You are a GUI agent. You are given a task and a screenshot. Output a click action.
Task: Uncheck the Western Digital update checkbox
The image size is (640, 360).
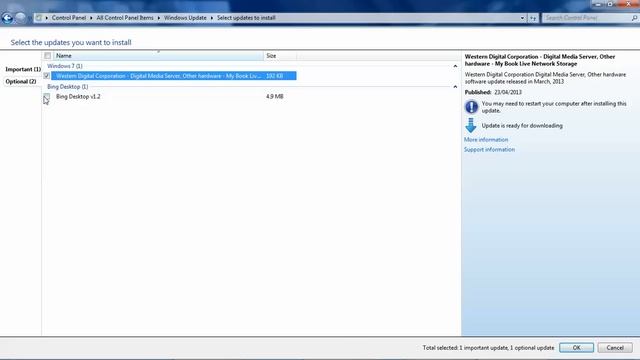point(47,76)
